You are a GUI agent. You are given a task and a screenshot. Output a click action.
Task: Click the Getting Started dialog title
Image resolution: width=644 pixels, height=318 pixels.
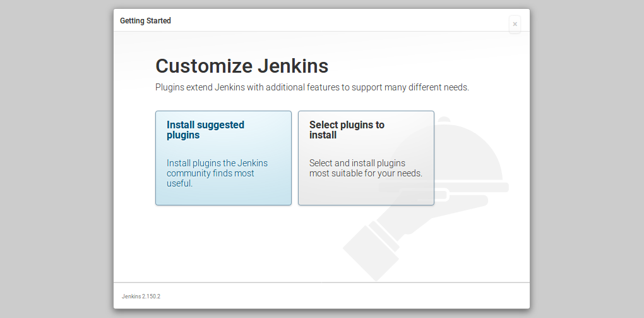pyautogui.click(x=145, y=21)
